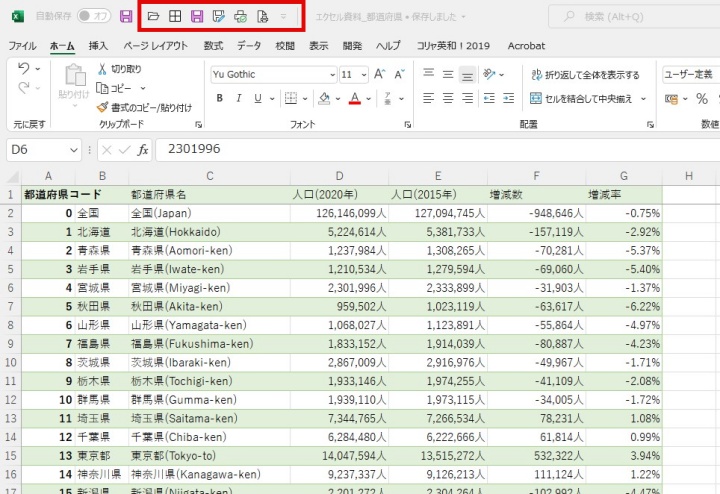Viewport: 720px width, 494px height.
Task: Expand the Fill Color dropdown arrow
Action: 338,99
